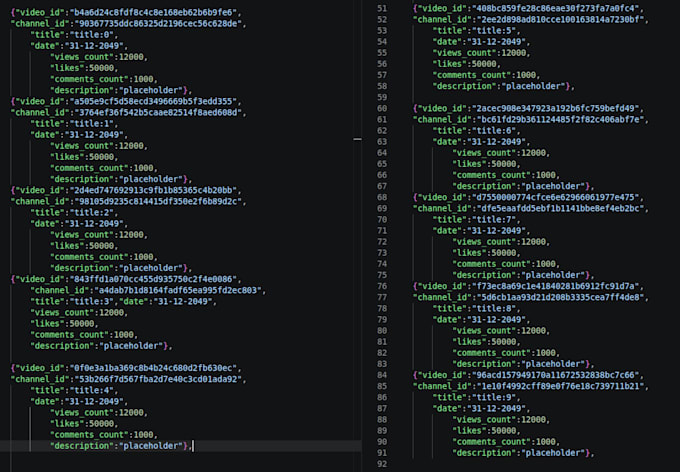Click gutter line number 92

coord(382,464)
